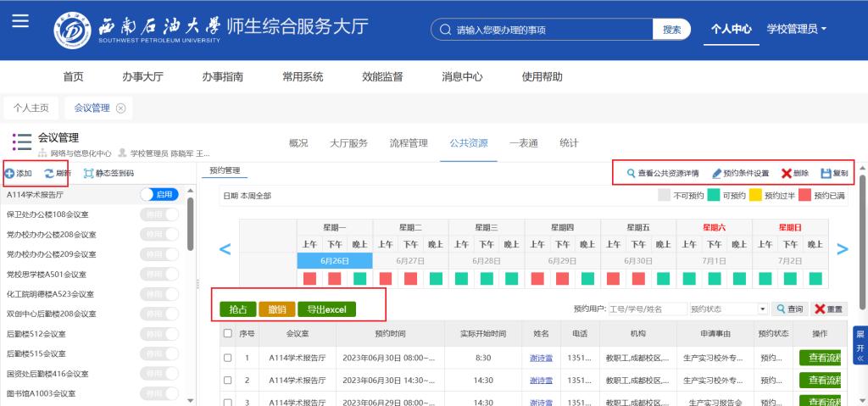This screenshot has width=868, height=406.
Task: Tick the checkbox for row 1
Action: pos(227,358)
